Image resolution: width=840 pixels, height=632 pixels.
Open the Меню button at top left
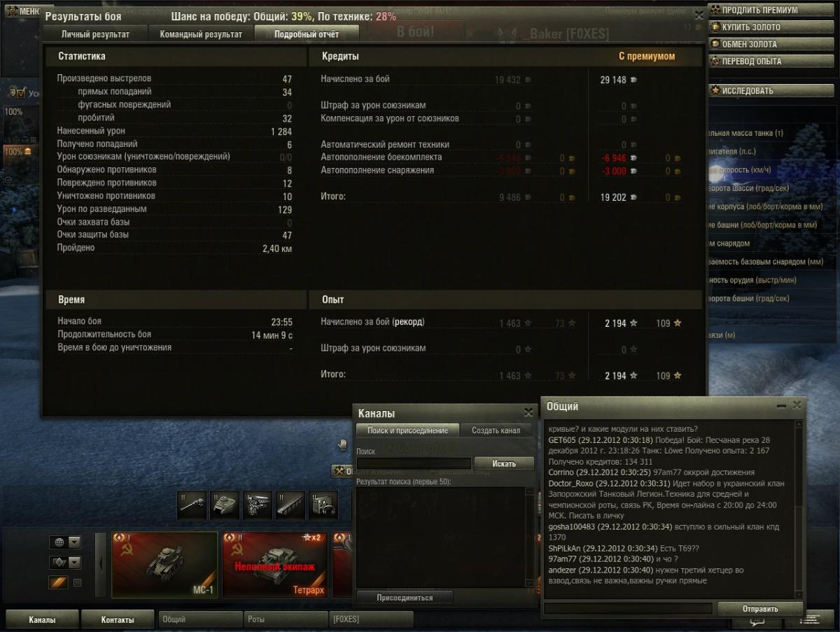click(x=22, y=11)
